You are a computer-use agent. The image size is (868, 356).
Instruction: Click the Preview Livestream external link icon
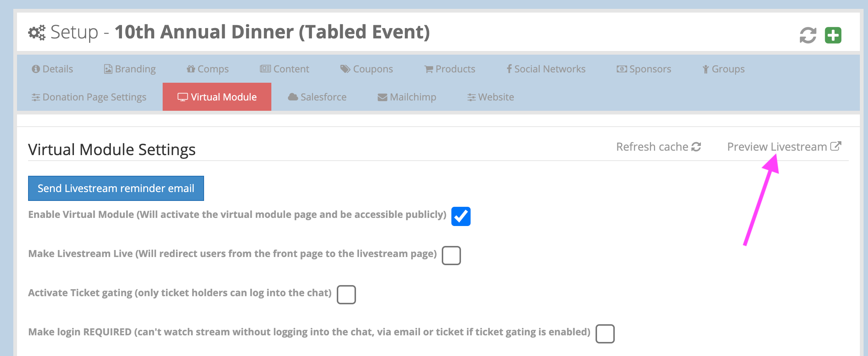click(x=835, y=146)
